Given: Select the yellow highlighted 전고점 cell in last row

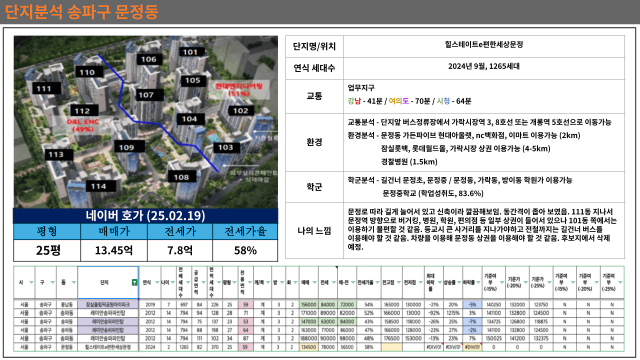Looking at the screenshot, I should pyautogui.click(x=392, y=347).
